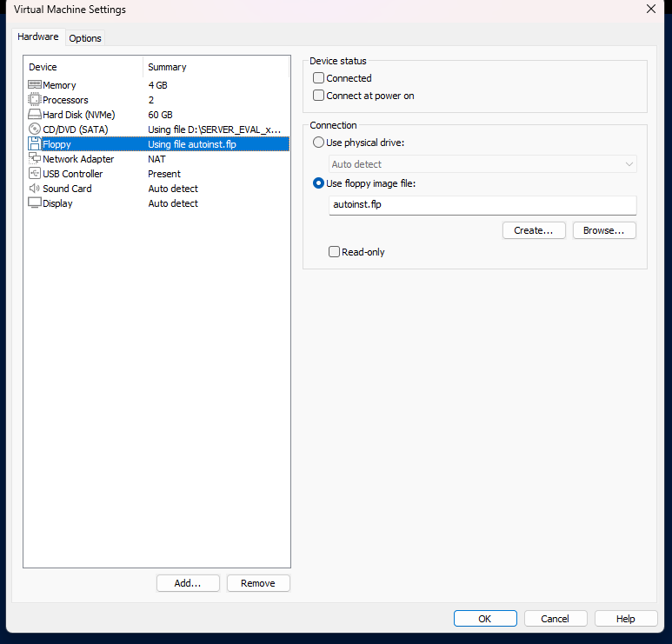Select the CD/DVD (SATA) disc icon

[x=35, y=129]
